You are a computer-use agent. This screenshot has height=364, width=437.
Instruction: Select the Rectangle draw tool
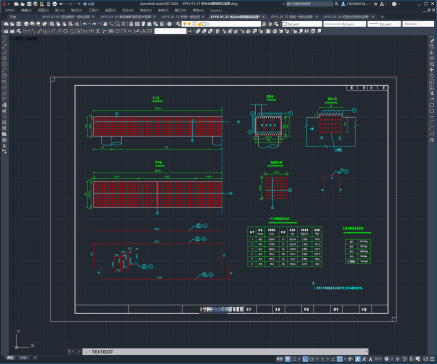[4, 64]
